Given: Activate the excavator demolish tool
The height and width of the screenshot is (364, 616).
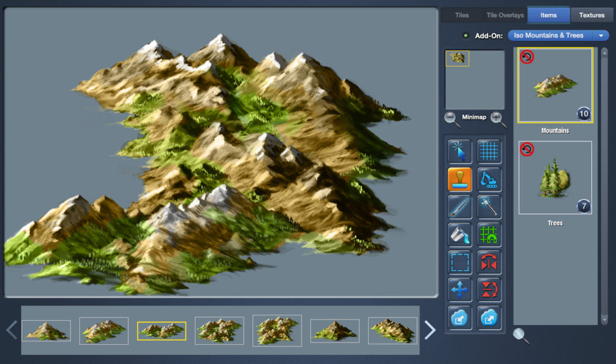Looking at the screenshot, I should pyautogui.click(x=489, y=179).
